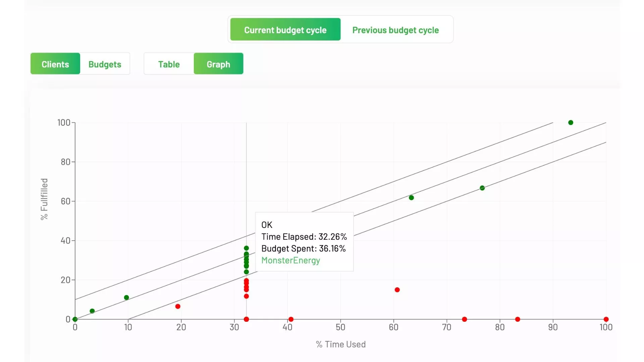Image resolution: width=644 pixels, height=362 pixels.
Task: Select the red point near 60% time used
Action: (x=397, y=290)
